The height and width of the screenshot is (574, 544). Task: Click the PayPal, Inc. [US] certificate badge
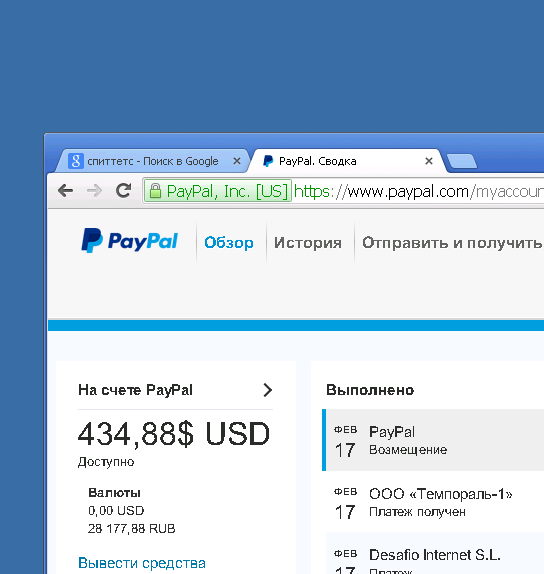coord(218,191)
